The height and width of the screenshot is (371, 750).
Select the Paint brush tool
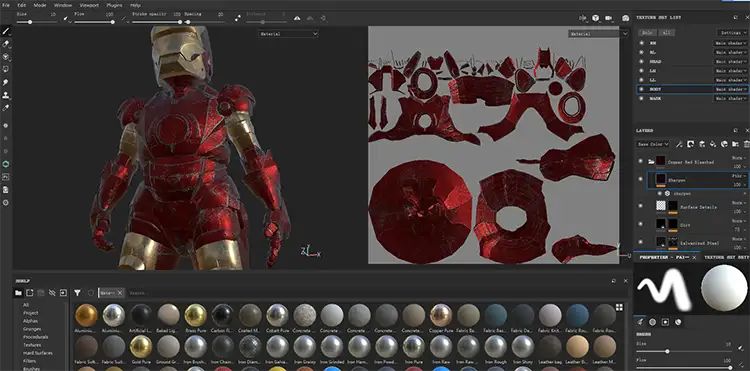tap(6, 31)
